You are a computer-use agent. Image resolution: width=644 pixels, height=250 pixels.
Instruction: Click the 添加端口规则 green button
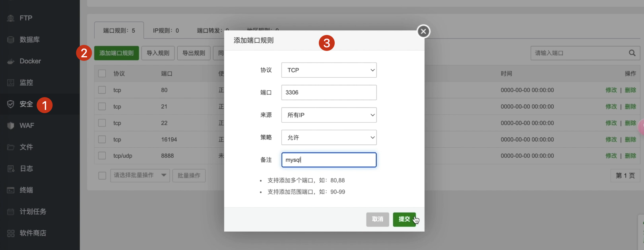(x=116, y=53)
